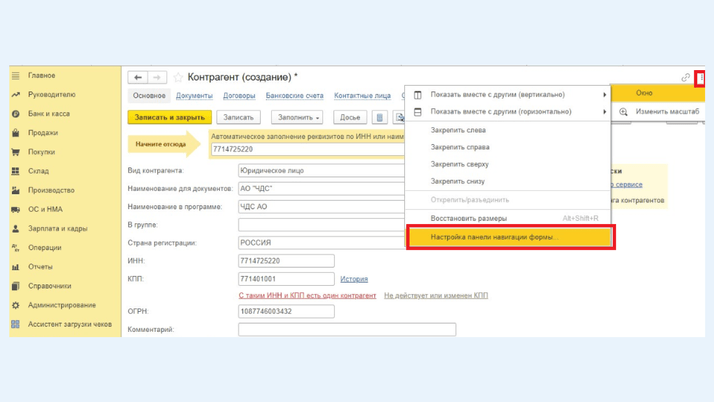Open the История link next to КПП
Viewport: 714px width, 402px height.
[x=354, y=280]
